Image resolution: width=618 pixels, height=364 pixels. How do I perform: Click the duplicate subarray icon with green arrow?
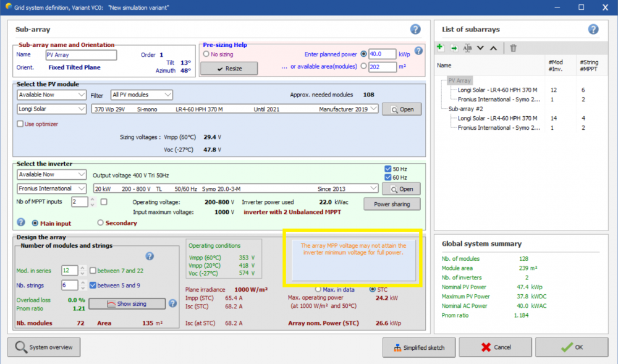(454, 48)
